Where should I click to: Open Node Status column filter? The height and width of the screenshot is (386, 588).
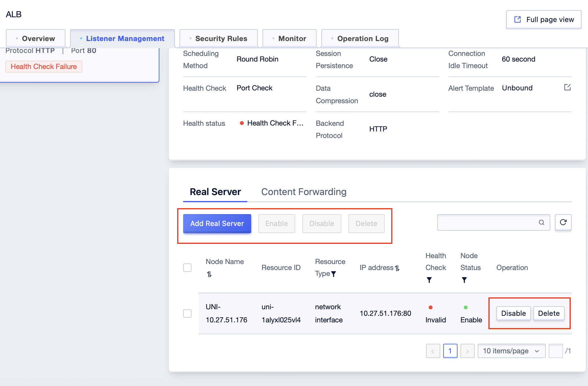click(464, 280)
